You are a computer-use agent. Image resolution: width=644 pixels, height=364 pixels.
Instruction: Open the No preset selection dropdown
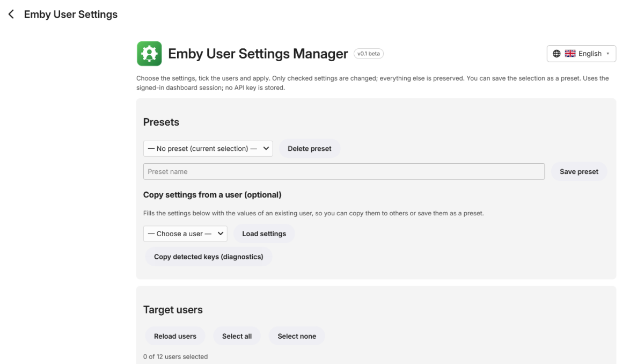click(208, 149)
